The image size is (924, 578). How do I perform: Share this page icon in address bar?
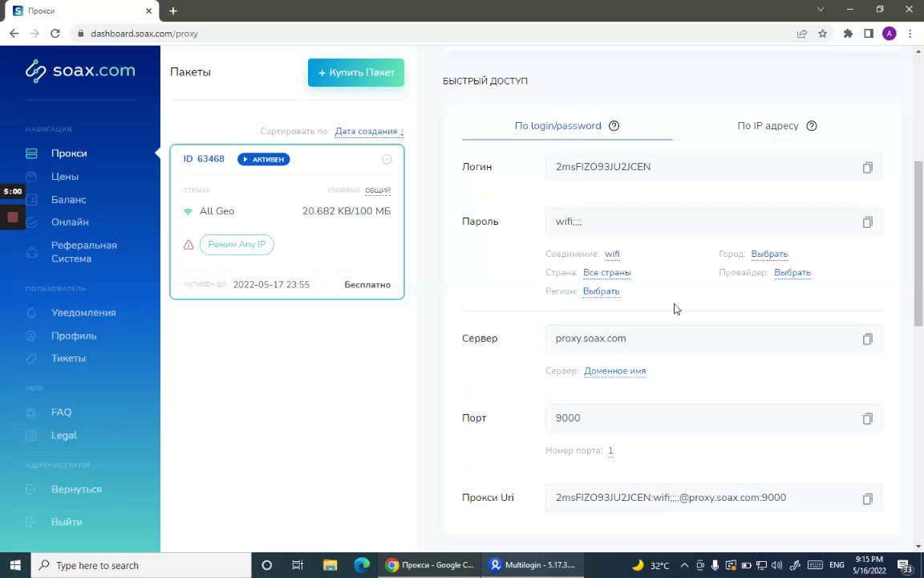pyautogui.click(x=802, y=34)
